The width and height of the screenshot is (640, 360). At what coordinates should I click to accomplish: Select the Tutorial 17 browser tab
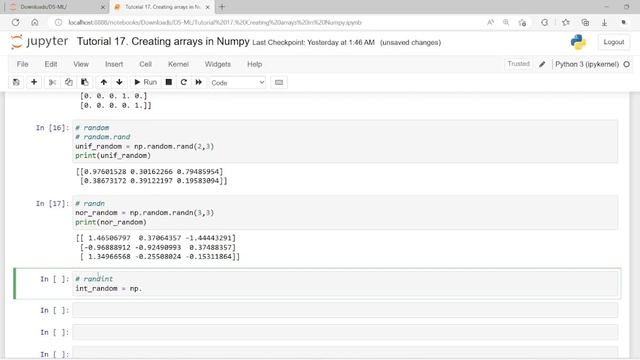click(x=162, y=7)
